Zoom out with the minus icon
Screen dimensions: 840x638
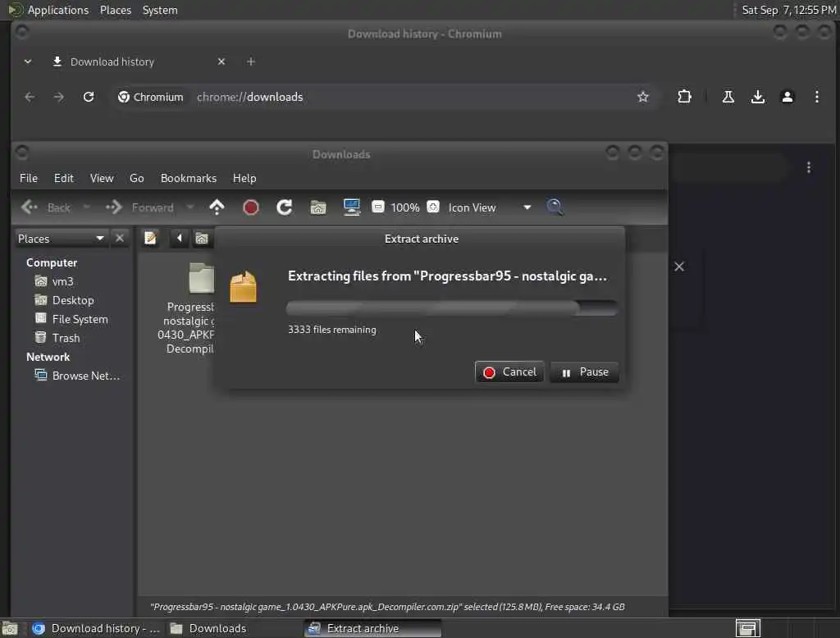pos(377,207)
